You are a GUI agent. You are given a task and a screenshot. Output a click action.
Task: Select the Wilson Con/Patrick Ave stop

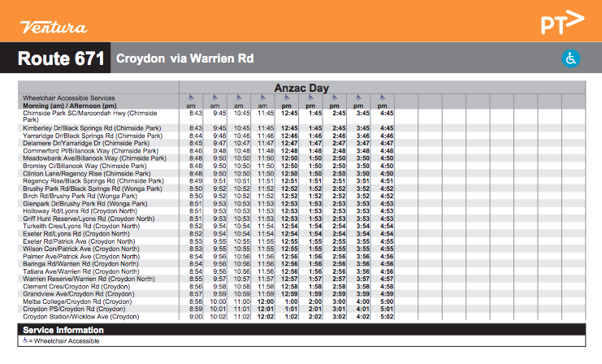click(x=81, y=249)
